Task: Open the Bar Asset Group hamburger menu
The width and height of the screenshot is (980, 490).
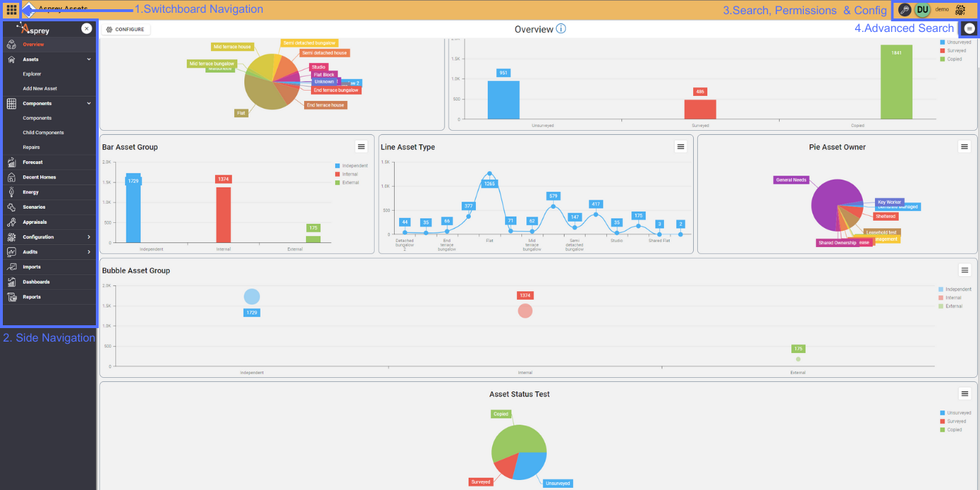Action: click(361, 146)
